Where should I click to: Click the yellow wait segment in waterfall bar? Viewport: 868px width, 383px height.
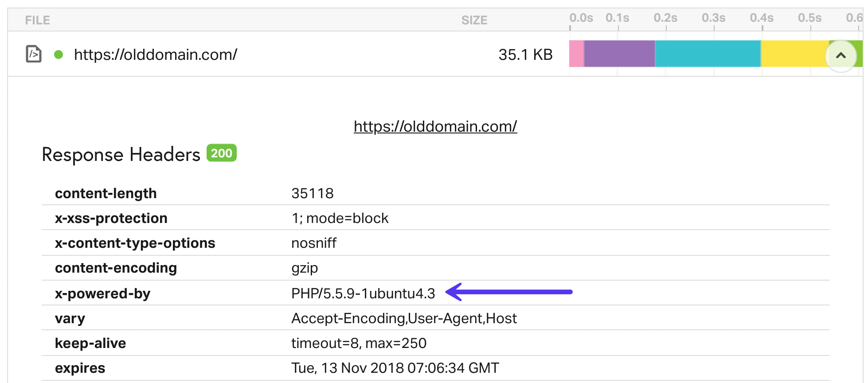(794, 55)
